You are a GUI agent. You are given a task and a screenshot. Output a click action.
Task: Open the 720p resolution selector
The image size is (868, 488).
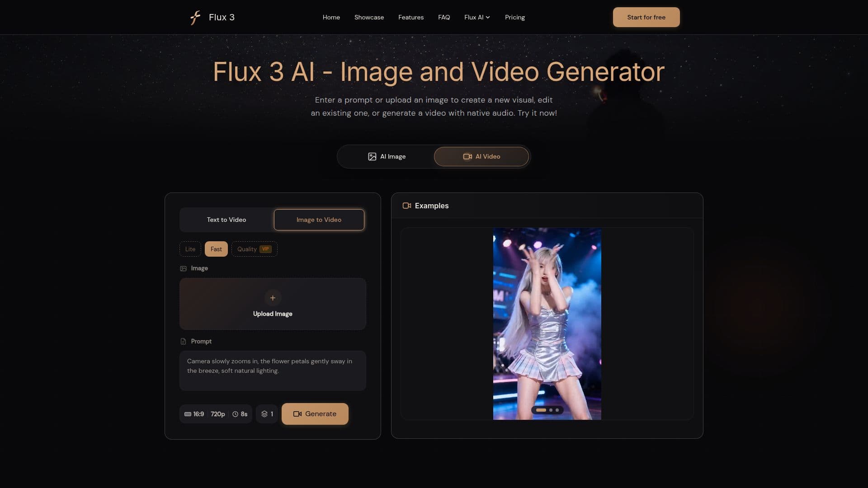[218, 414]
